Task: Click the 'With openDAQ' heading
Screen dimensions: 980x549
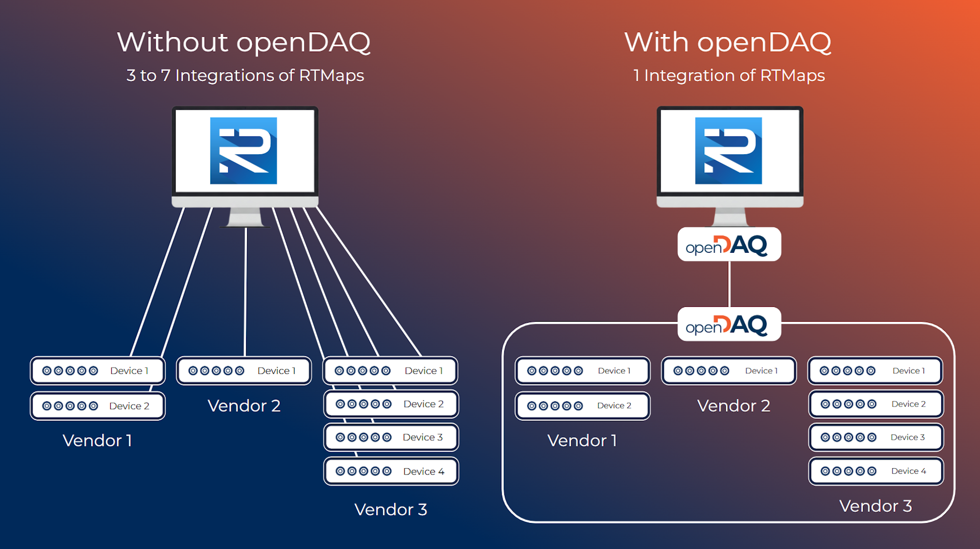Action: coord(728,43)
